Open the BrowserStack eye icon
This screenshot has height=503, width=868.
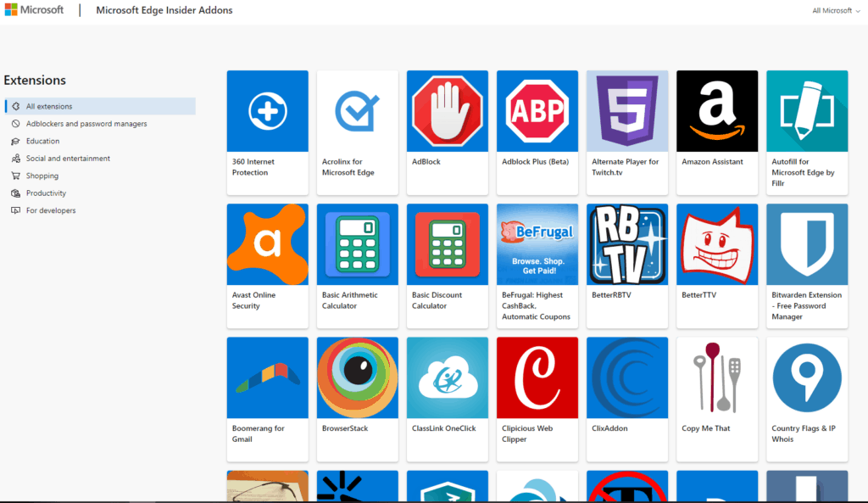358,377
